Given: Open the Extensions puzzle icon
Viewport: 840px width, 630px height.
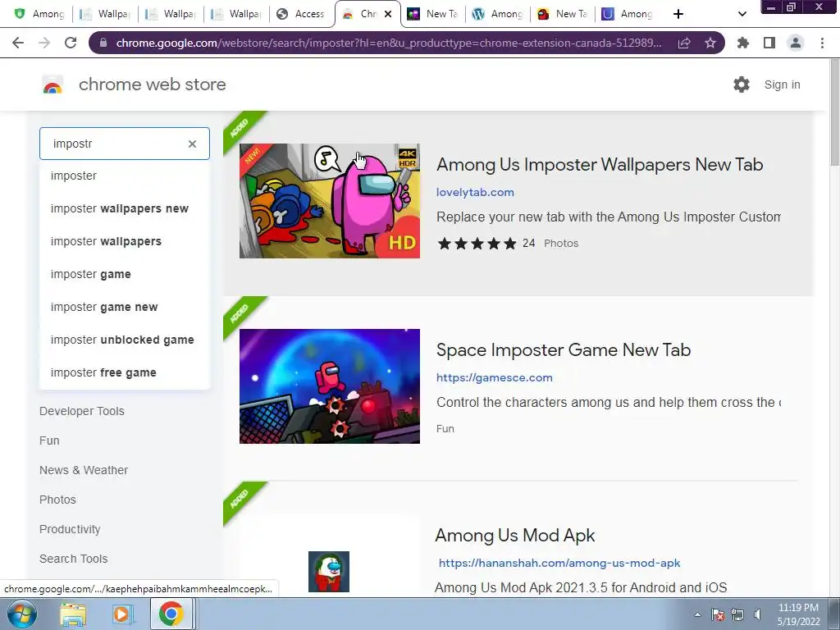Looking at the screenshot, I should click(x=743, y=43).
